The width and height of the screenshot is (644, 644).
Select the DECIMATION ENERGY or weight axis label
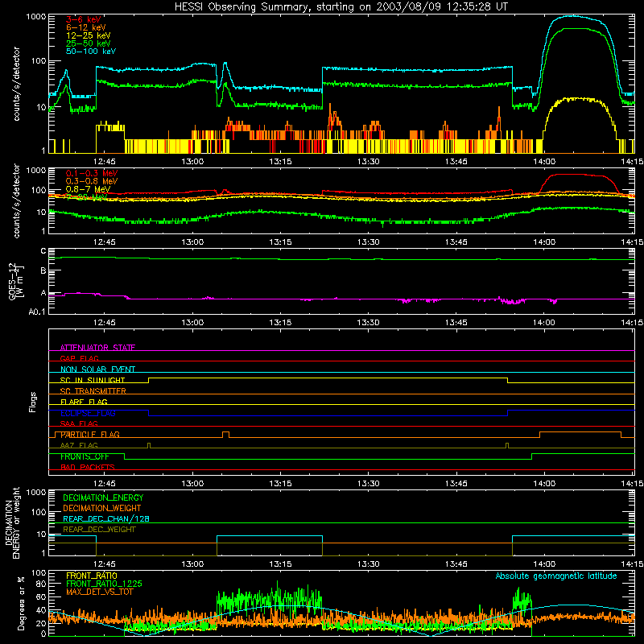click(x=12, y=522)
